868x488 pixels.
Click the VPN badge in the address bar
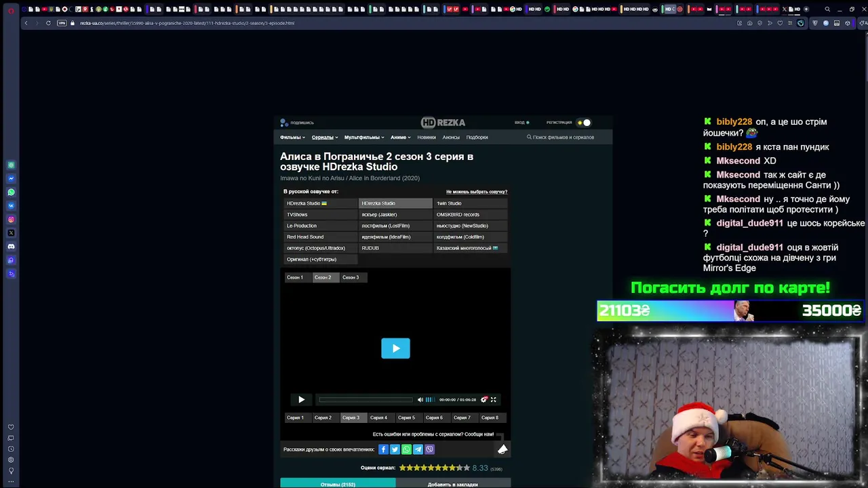click(62, 23)
